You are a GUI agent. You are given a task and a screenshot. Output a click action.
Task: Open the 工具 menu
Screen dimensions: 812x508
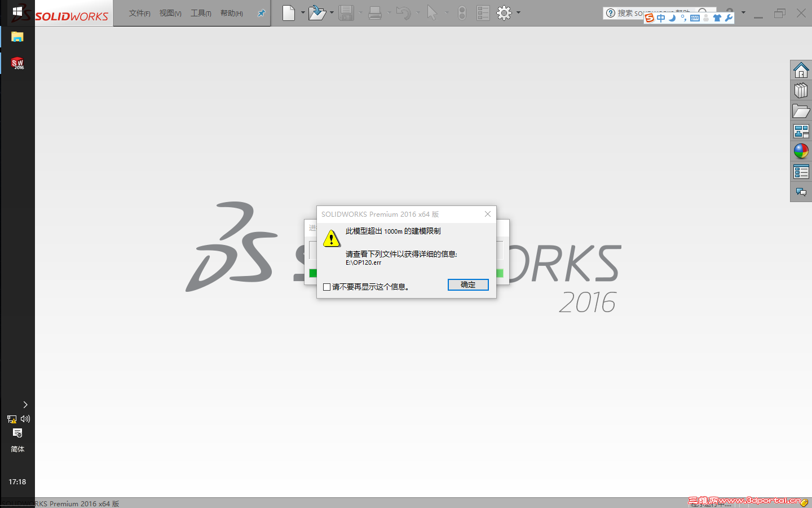click(201, 13)
